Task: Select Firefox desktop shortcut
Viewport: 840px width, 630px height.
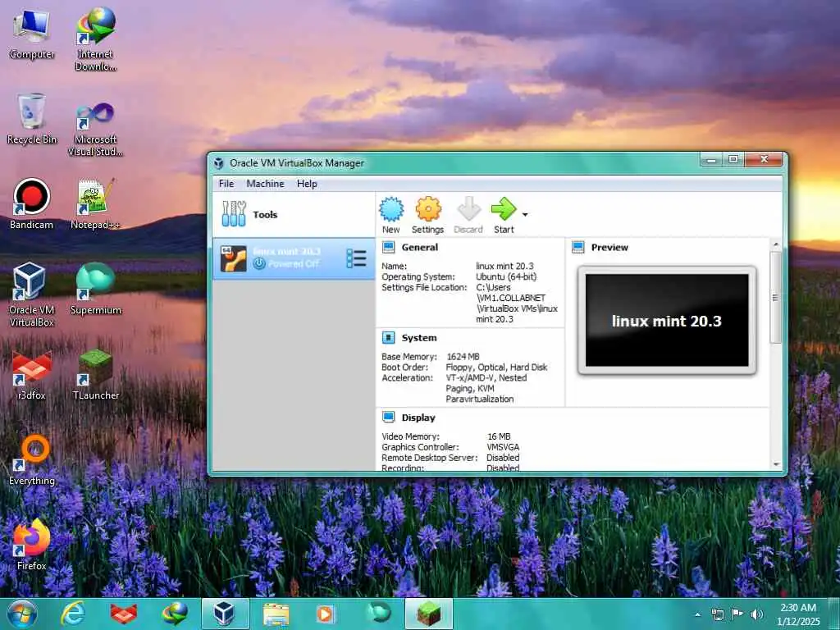Action: tap(32, 545)
